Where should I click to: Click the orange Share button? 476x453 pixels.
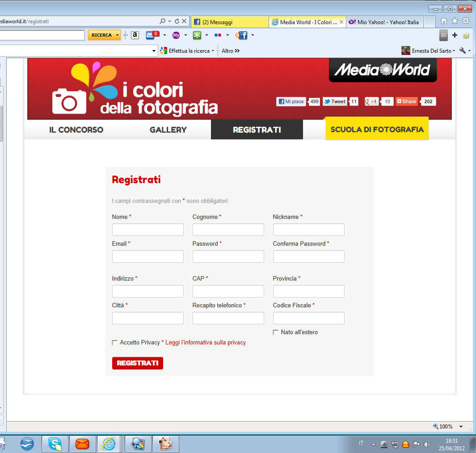(406, 101)
